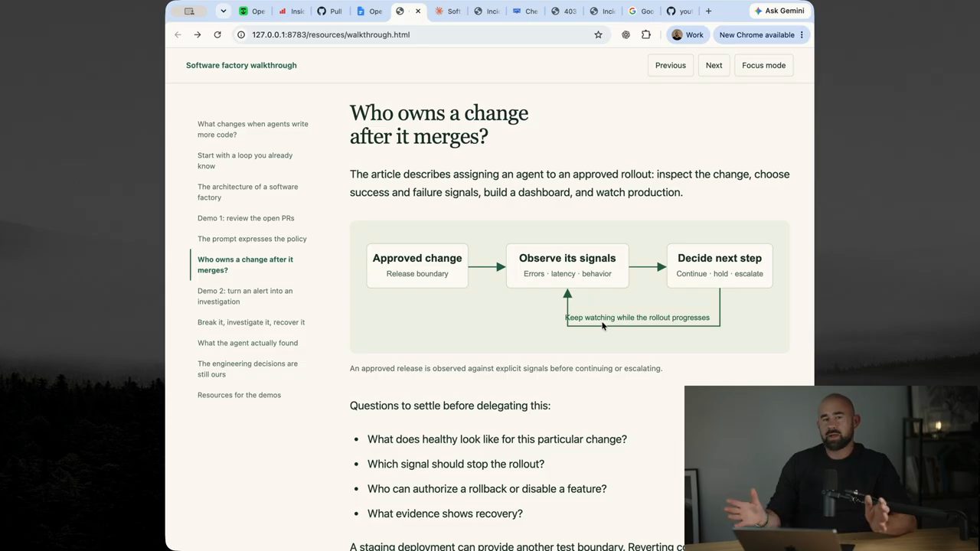Switch to the 'Pull' GitHub tab
Viewport: 980px width, 551px height.
click(x=330, y=11)
